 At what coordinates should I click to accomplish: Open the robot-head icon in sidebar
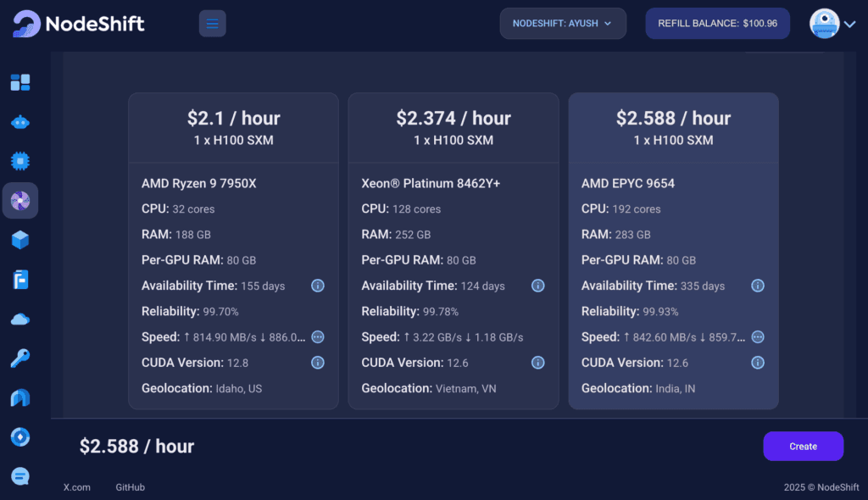pyautogui.click(x=20, y=122)
